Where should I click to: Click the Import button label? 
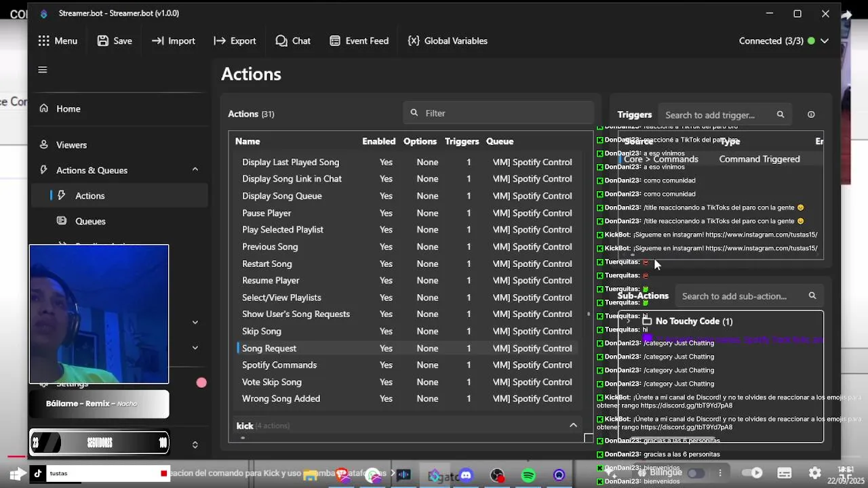(182, 41)
